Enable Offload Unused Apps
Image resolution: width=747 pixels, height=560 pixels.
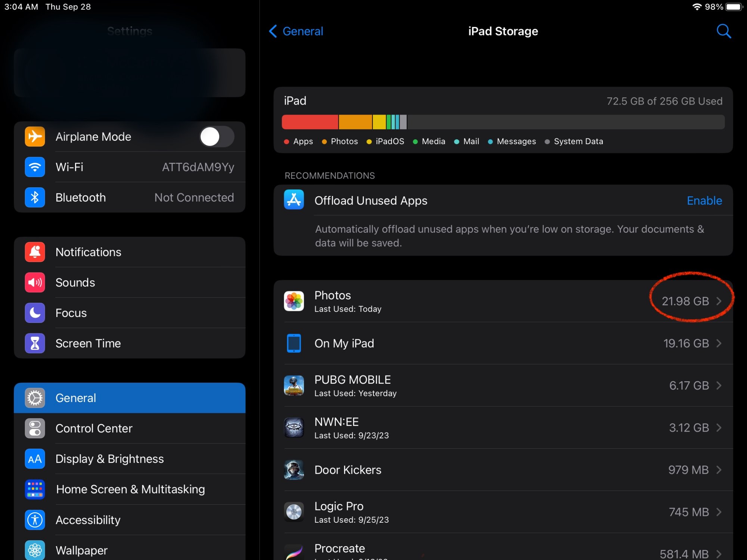pyautogui.click(x=704, y=200)
